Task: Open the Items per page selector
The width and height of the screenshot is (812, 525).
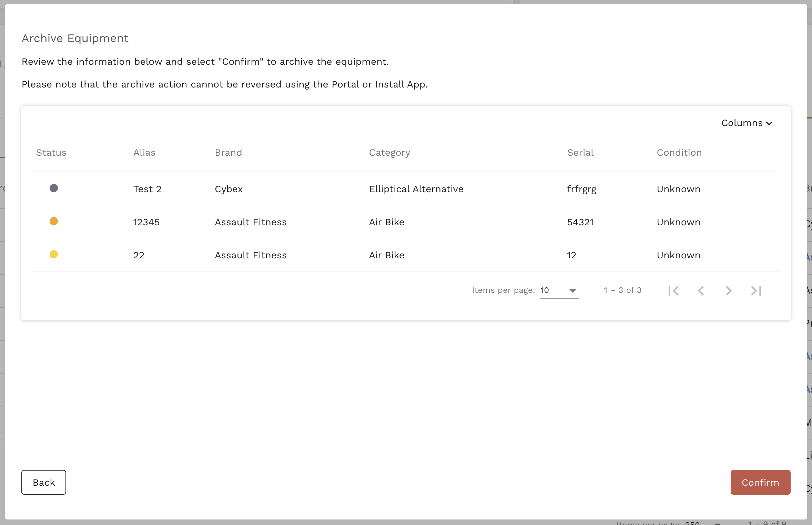Action: click(559, 290)
